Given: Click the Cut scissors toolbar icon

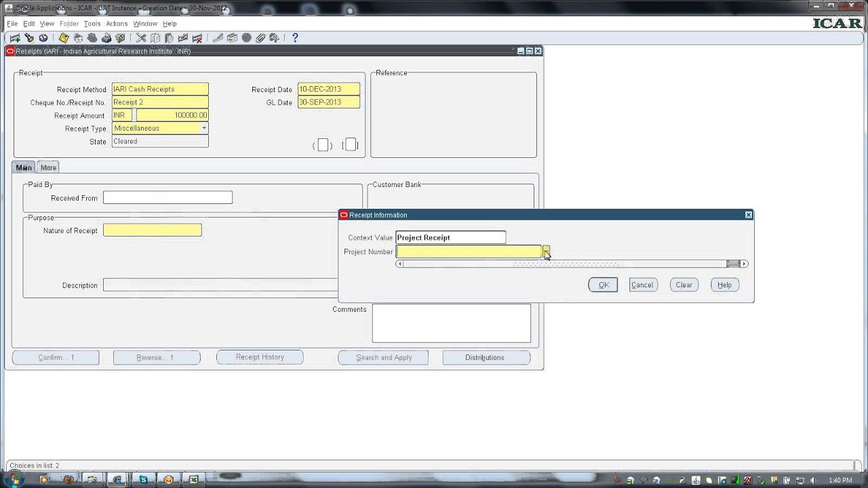Looking at the screenshot, I should (x=141, y=38).
